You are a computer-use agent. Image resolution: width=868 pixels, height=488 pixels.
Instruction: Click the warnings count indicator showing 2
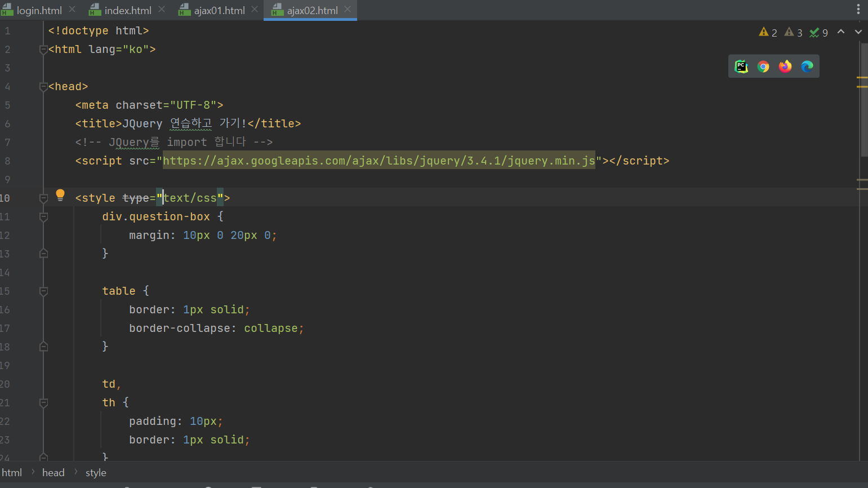point(768,33)
